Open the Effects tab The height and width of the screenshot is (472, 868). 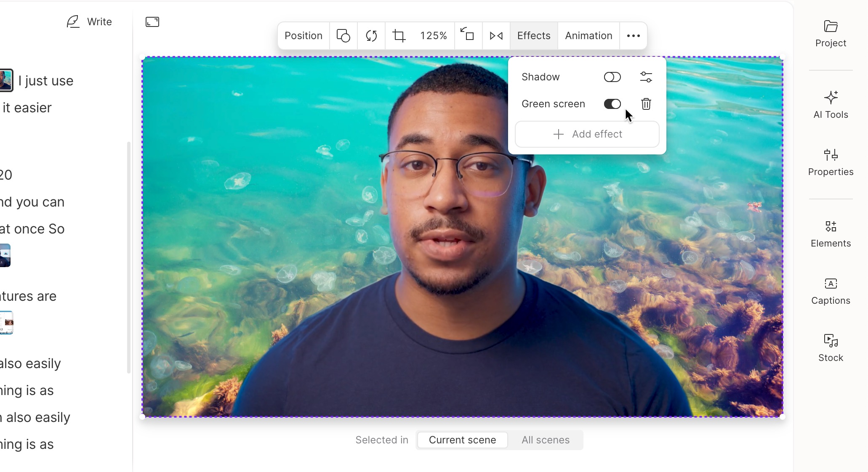534,36
